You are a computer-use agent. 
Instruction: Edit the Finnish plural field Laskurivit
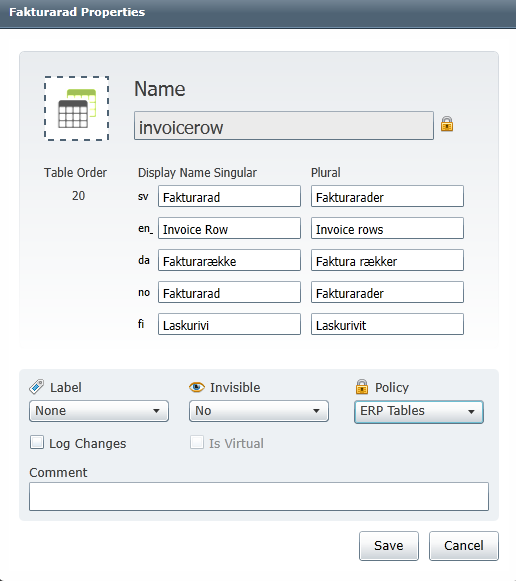click(x=387, y=324)
